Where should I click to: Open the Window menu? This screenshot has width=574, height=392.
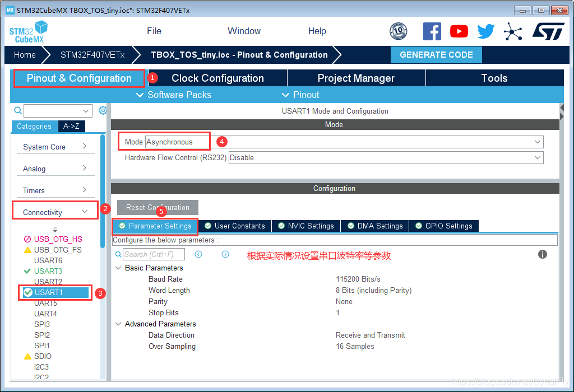point(244,31)
